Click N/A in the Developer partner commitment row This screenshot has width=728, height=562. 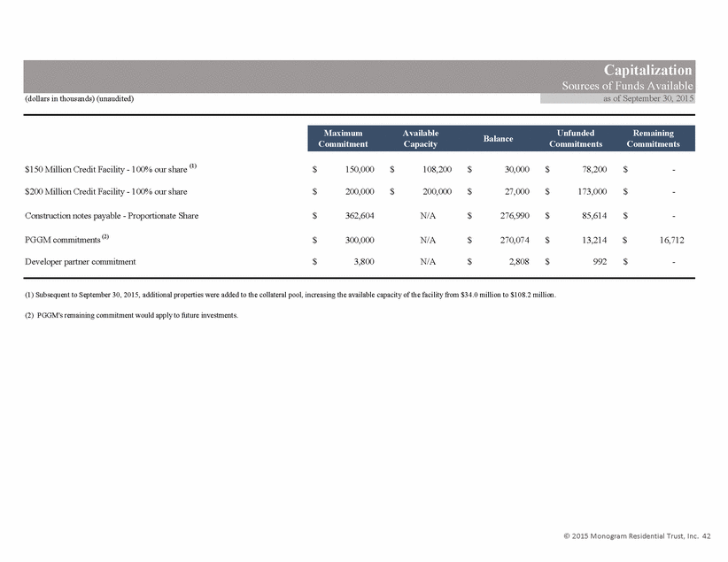click(428, 262)
